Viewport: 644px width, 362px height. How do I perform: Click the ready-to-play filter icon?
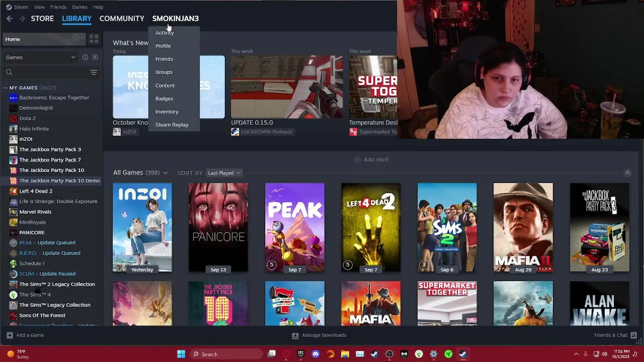coord(95,57)
